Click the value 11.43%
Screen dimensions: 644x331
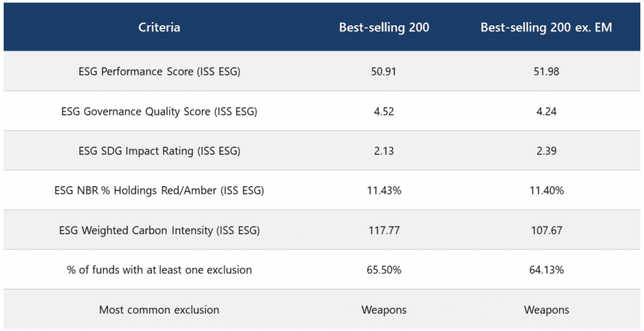point(384,191)
